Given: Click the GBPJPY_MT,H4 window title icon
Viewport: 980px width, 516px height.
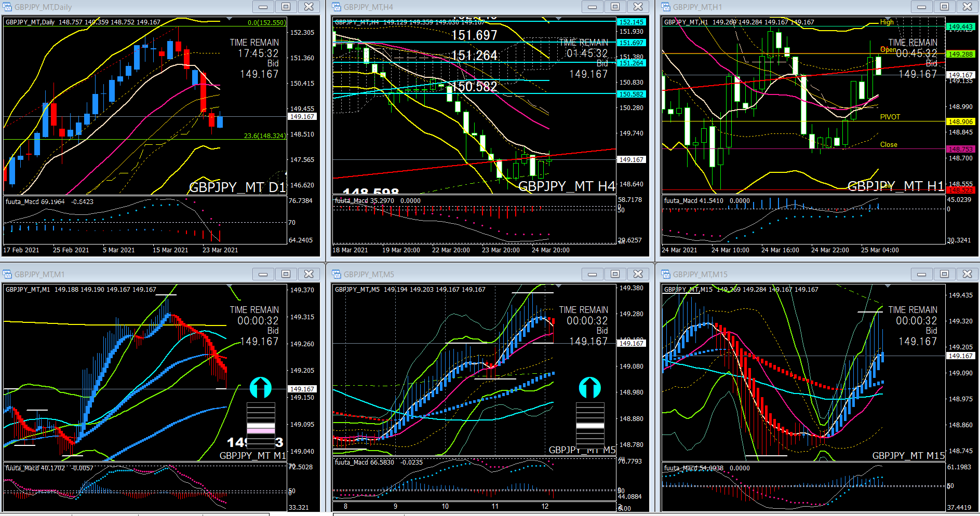Looking at the screenshot, I should (337, 7).
